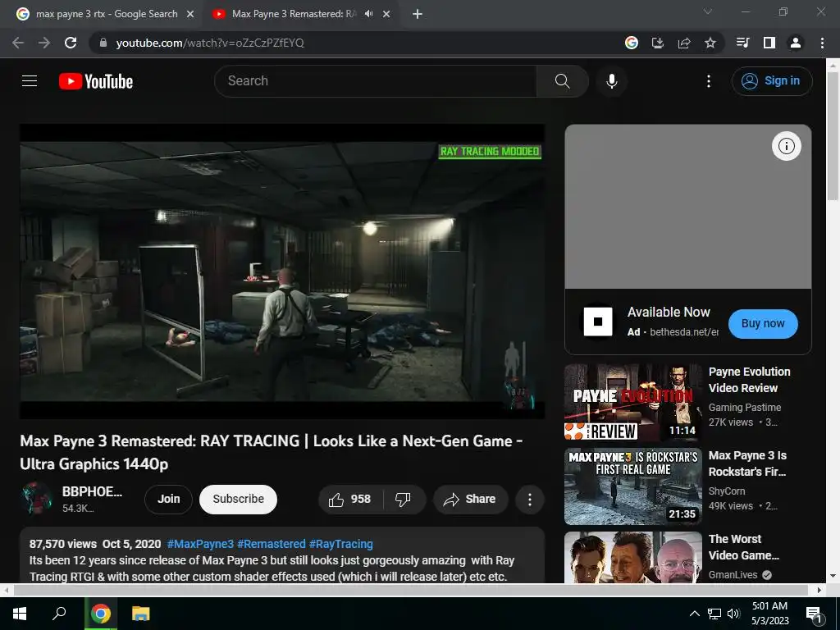Viewport: 840px width, 630px height.
Task: Open Payne Evolution Video Review thumbnail
Action: click(x=632, y=402)
